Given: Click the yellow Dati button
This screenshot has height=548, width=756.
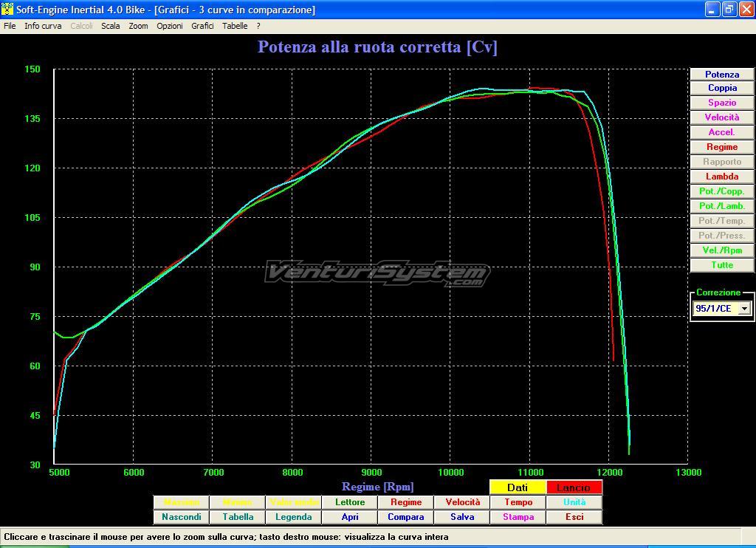Looking at the screenshot, I should (518, 487).
